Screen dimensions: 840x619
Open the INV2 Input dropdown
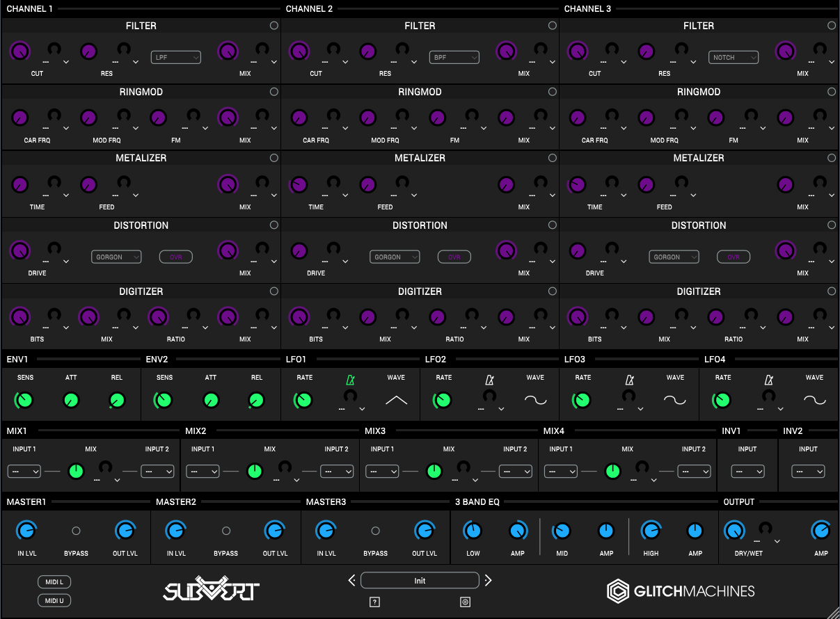pyautogui.click(x=808, y=471)
